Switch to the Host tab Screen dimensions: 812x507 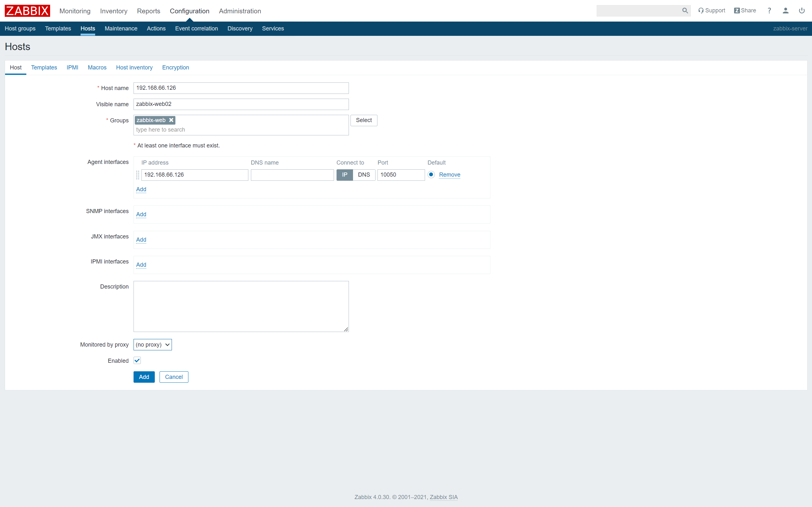pyautogui.click(x=16, y=68)
